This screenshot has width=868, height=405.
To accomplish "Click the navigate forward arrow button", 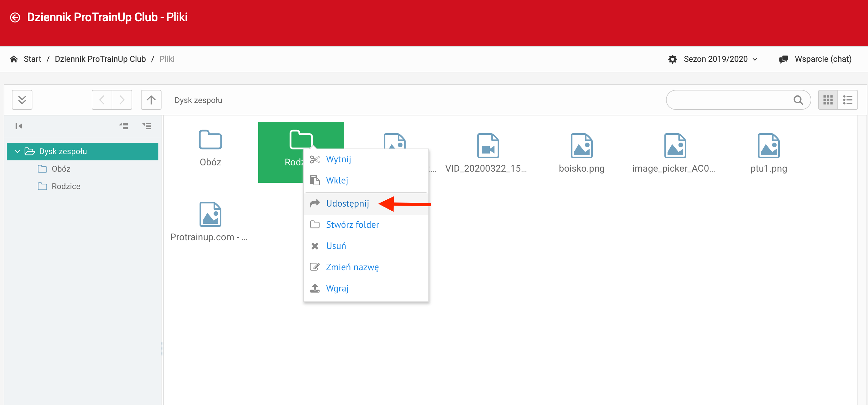I will 122,100.
